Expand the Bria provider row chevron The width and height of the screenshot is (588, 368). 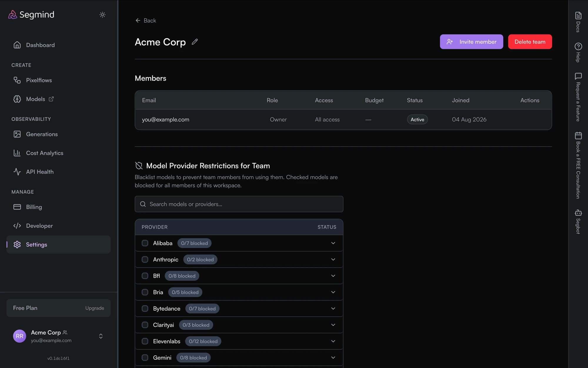pyautogui.click(x=333, y=292)
